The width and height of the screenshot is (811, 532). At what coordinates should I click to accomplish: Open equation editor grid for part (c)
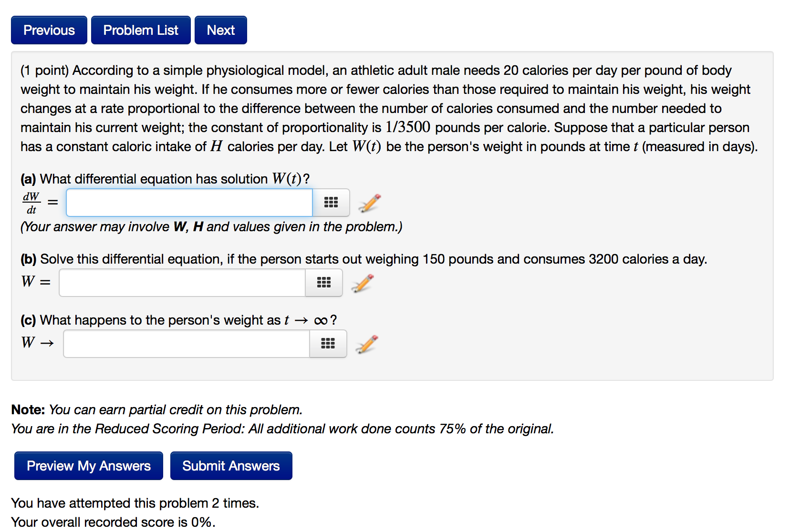328,344
